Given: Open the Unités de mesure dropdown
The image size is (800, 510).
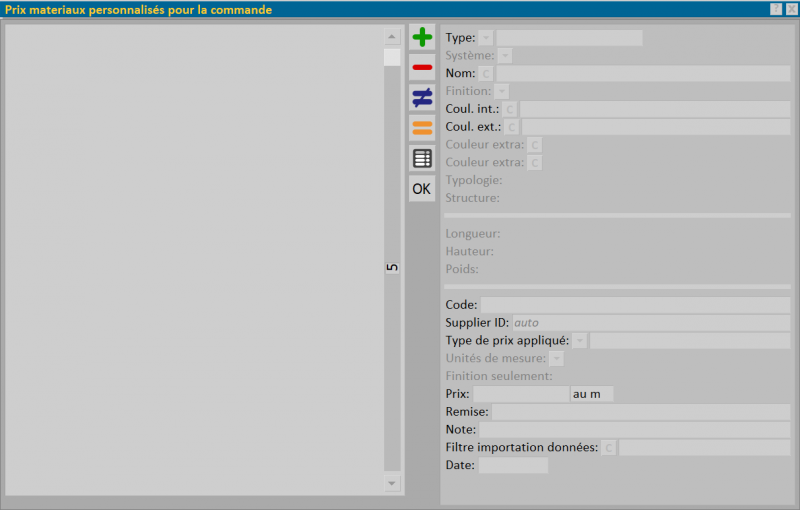Looking at the screenshot, I should (x=557, y=359).
